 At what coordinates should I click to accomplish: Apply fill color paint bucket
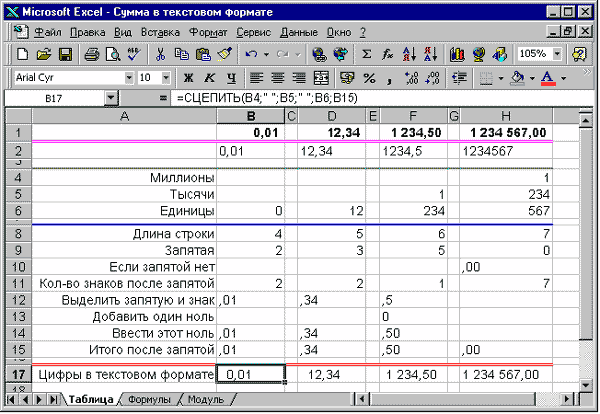518,78
